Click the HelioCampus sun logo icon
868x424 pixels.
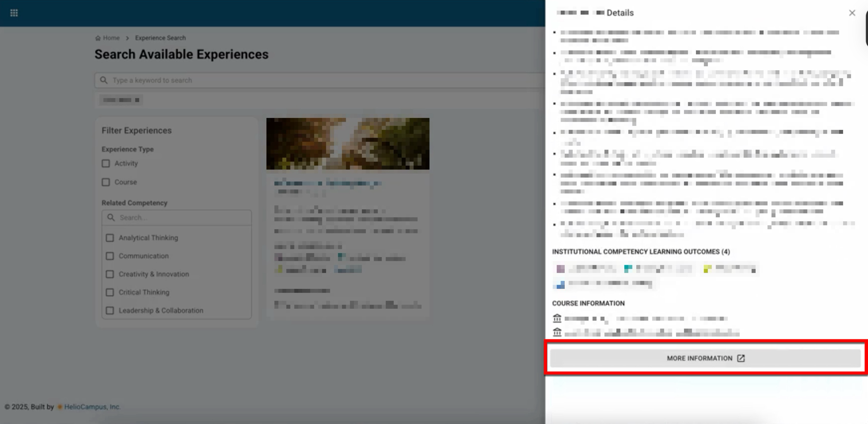[x=60, y=407]
